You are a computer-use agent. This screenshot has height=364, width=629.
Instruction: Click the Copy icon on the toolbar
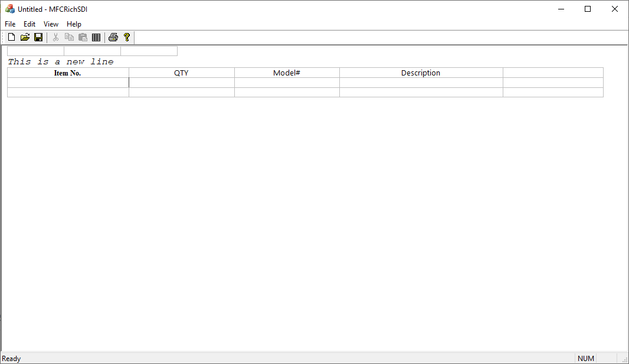[69, 37]
